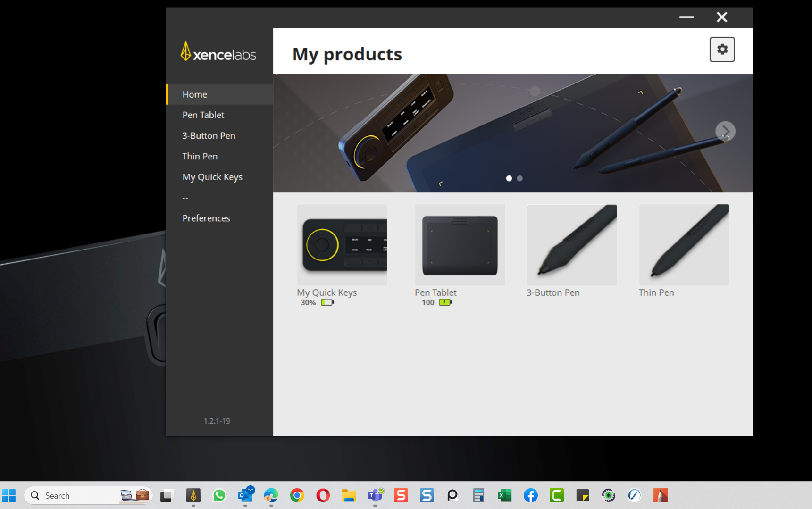Click the 'Pen Tablet' product label
This screenshot has height=509, width=812.
(435, 292)
